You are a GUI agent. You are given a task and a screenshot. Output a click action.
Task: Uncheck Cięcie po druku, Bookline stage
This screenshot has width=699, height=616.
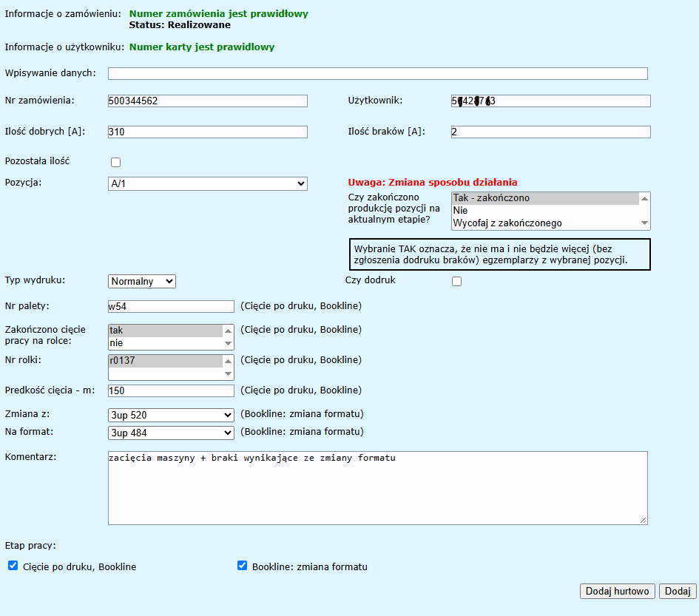(13, 566)
